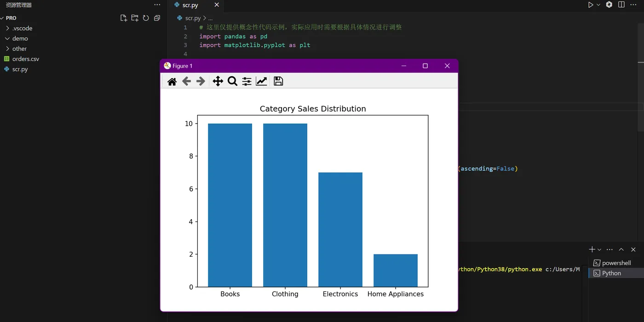Open explorer panel more actions menu
The height and width of the screenshot is (322, 644).
157,5
